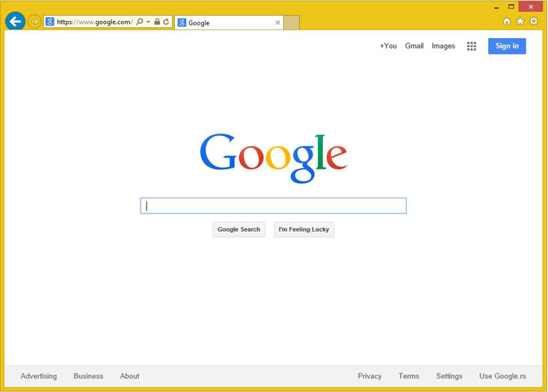Focus the Google search text box
The height and width of the screenshot is (392, 548).
coord(274,205)
